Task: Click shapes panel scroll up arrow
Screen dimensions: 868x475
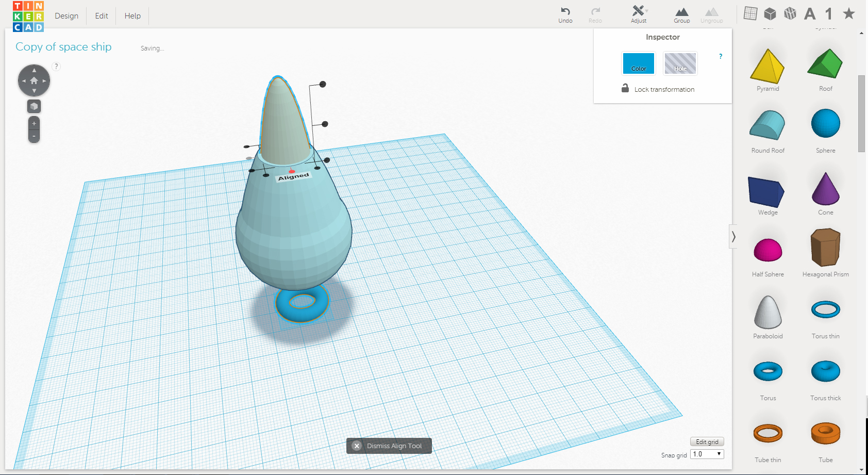Action: point(862,34)
